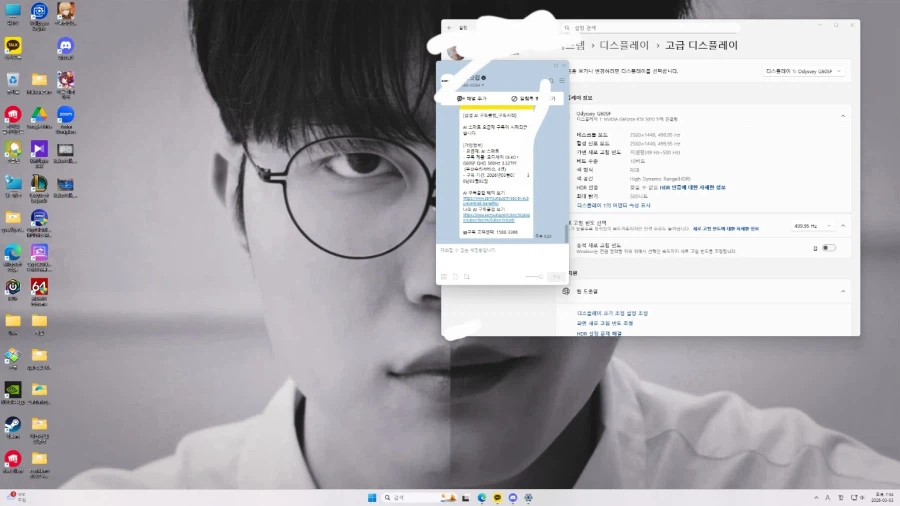This screenshot has width=900, height=506.
Task: Click the HDR certification details link
Action: pos(692,188)
